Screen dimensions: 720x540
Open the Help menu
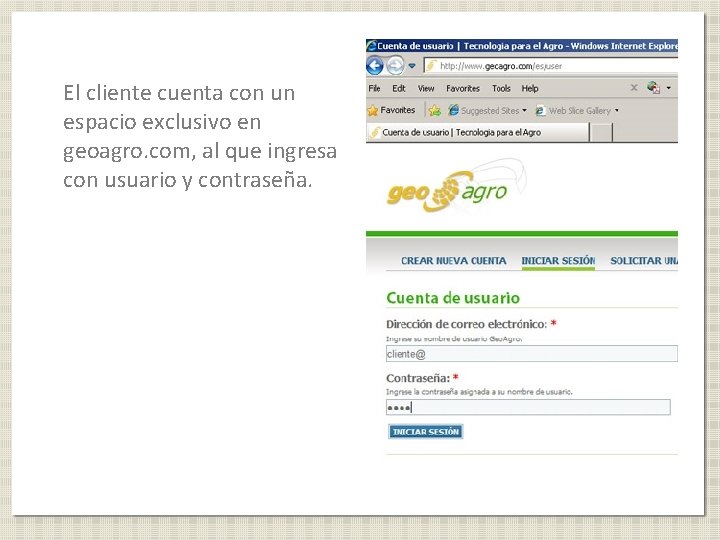click(529, 89)
